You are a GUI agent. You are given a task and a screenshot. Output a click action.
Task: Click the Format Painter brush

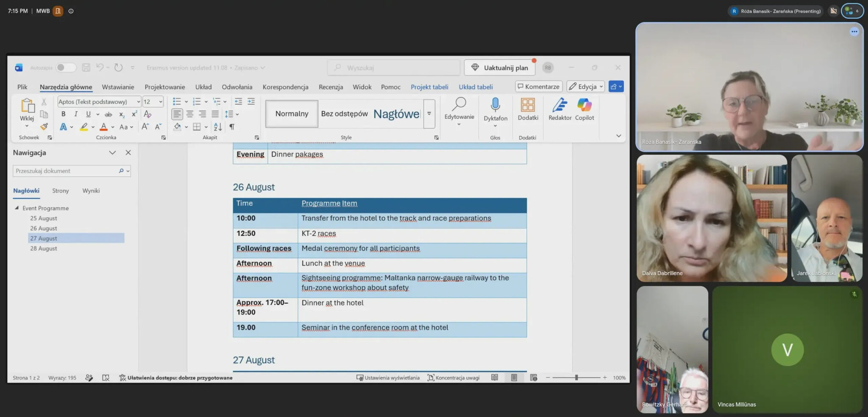tap(44, 126)
